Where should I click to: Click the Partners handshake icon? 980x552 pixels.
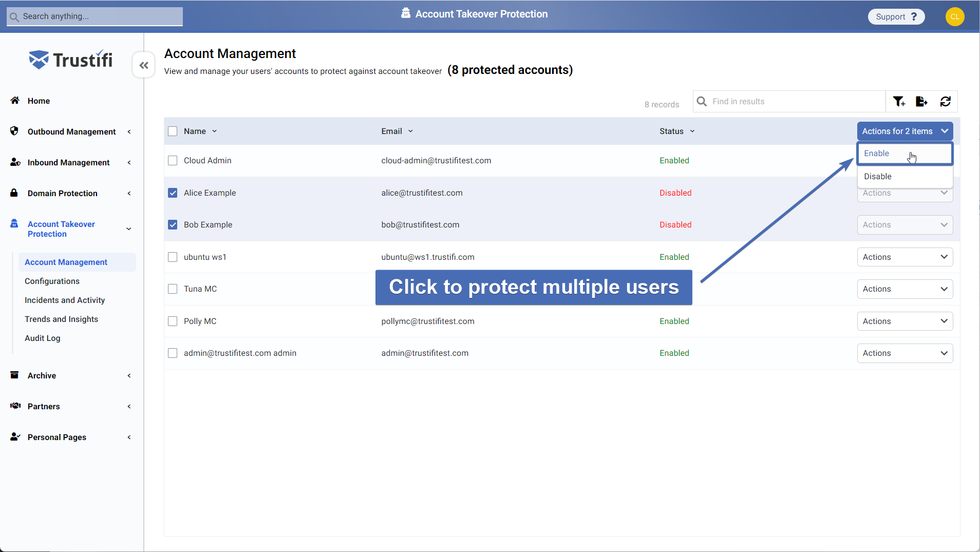click(15, 406)
